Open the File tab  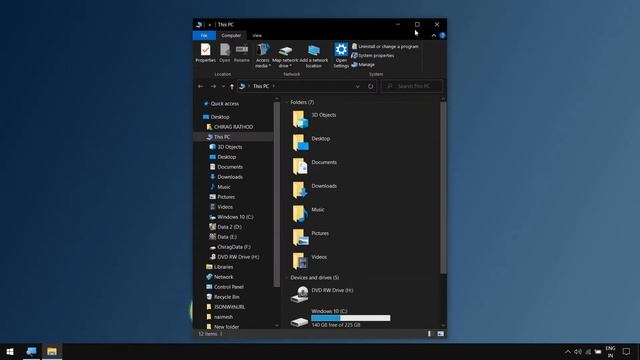click(x=204, y=36)
